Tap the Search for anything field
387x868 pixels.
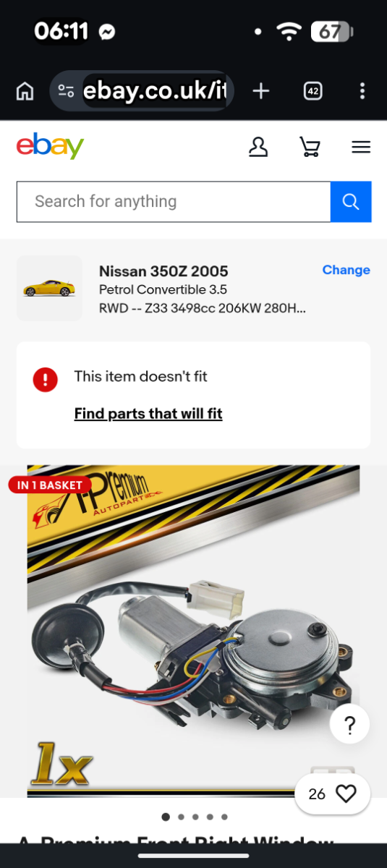[x=174, y=202]
